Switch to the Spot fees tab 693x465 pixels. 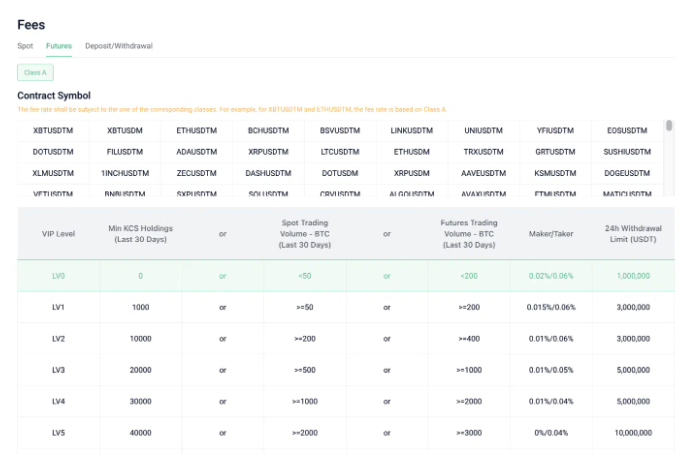click(x=25, y=46)
